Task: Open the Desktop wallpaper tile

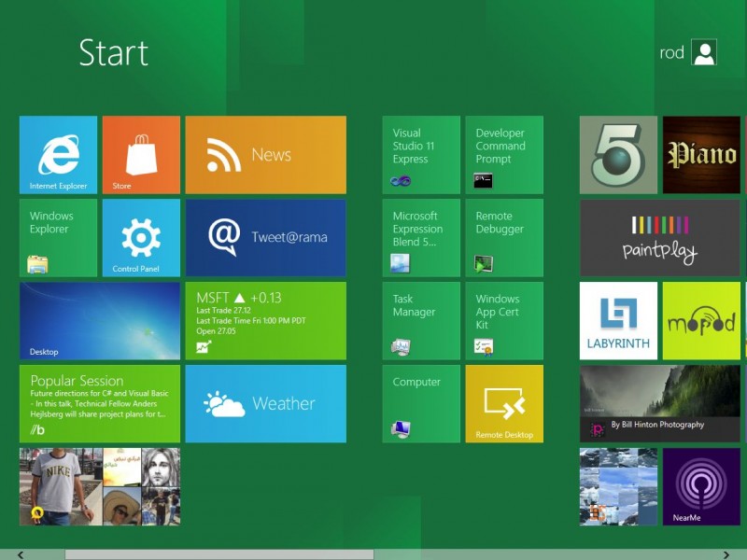Action: 100,320
